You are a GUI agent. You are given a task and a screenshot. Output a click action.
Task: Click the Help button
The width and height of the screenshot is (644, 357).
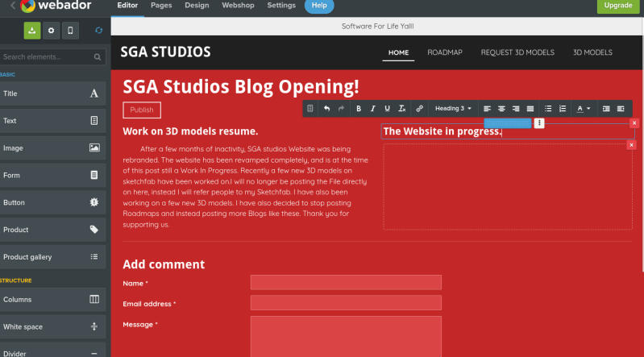319,6
